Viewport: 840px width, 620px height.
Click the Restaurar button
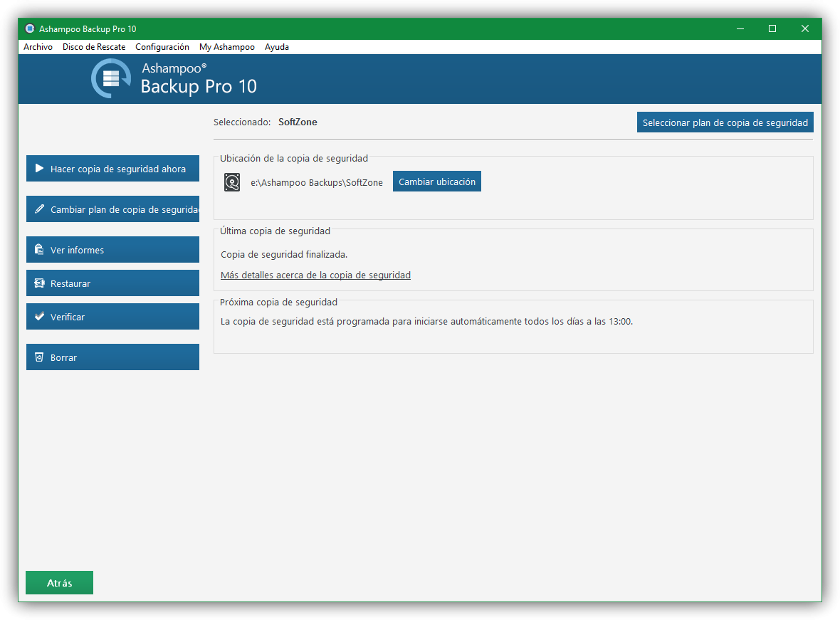[112, 283]
